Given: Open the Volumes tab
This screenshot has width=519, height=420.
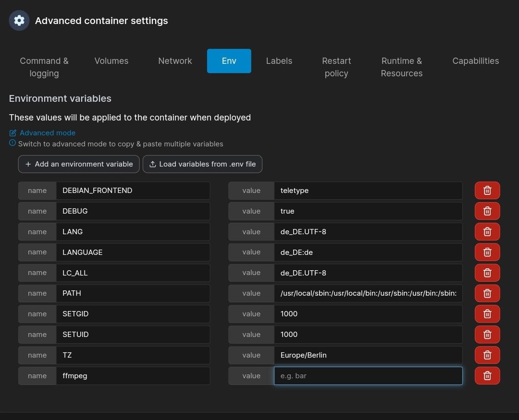Looking at the screenshot, I should pyautogui.click(x=111, y=61).
